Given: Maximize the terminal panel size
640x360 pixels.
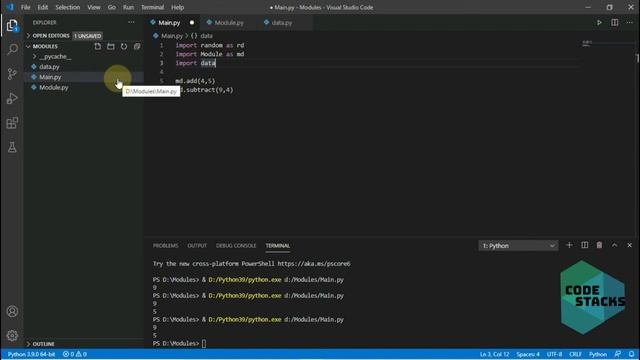Looking at the screenshot, I should [614, 245].
